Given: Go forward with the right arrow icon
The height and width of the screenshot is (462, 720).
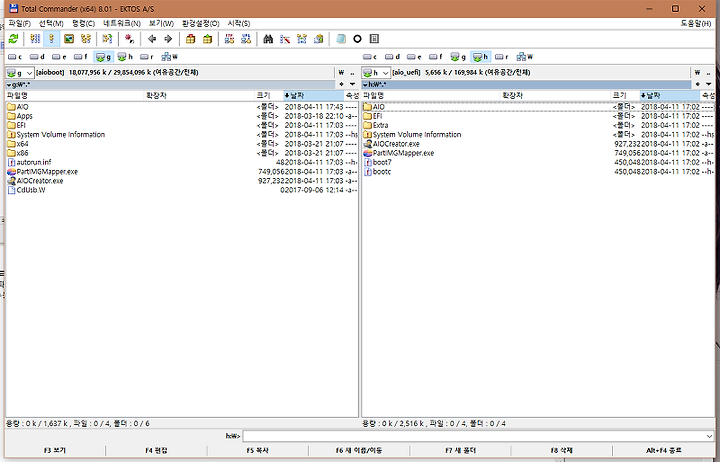Looking at the screenshot, I should point(168,39).
